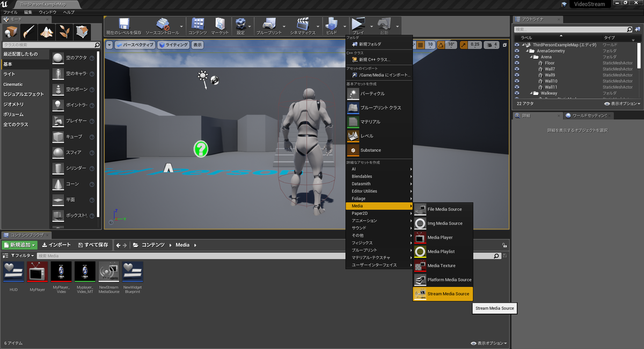This screenshot has height=349, width=644.
Task: Open outliner View Options dropdown
Action: pos(622,104)
